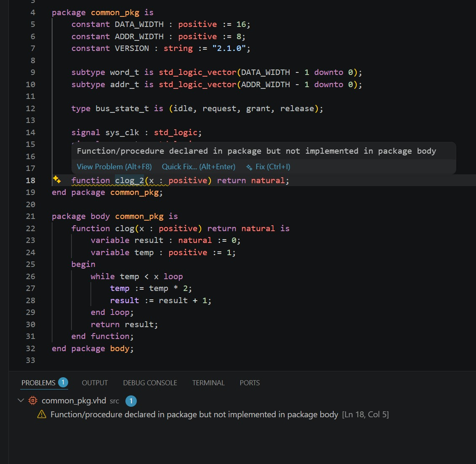The width and height of the screenshot is (476, 464).
Task: Click the common_pkg.vhd file entry in Problems
Action: pos(74,401)
